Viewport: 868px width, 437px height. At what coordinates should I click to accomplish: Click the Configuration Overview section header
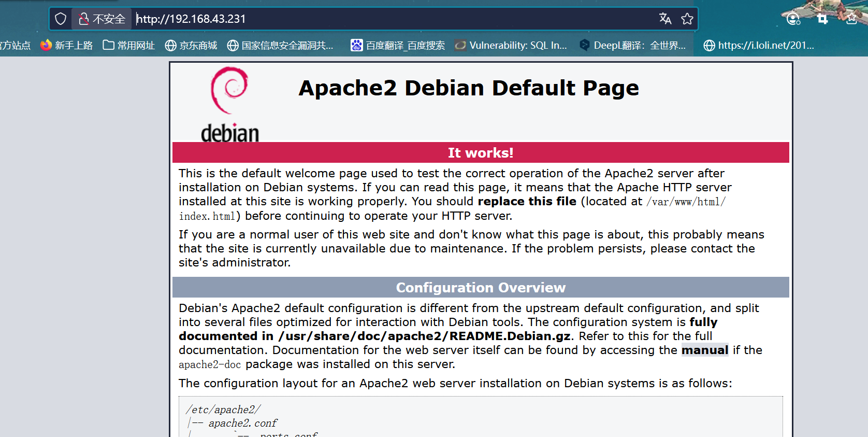[481, 287]
